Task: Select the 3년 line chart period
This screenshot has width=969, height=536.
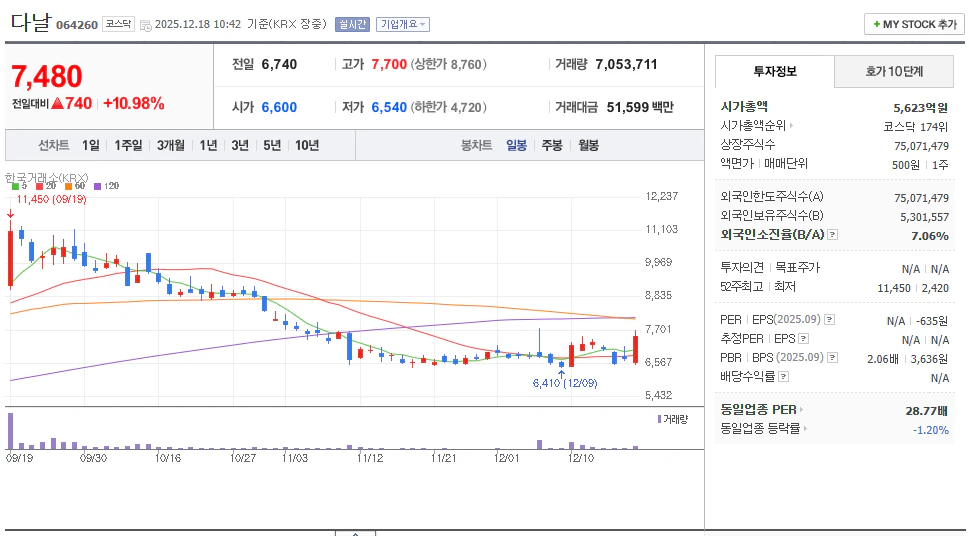Action: pos(240,145)
